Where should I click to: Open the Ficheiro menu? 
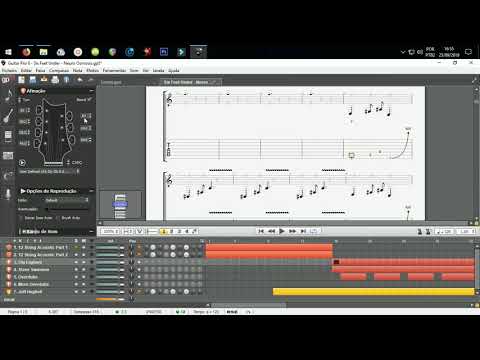click(9, 70)
